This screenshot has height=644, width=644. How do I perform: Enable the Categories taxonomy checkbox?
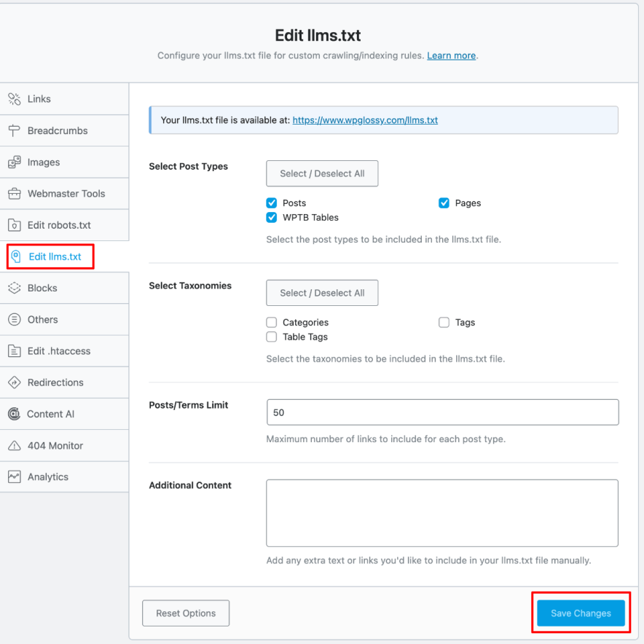click(272, 323)
